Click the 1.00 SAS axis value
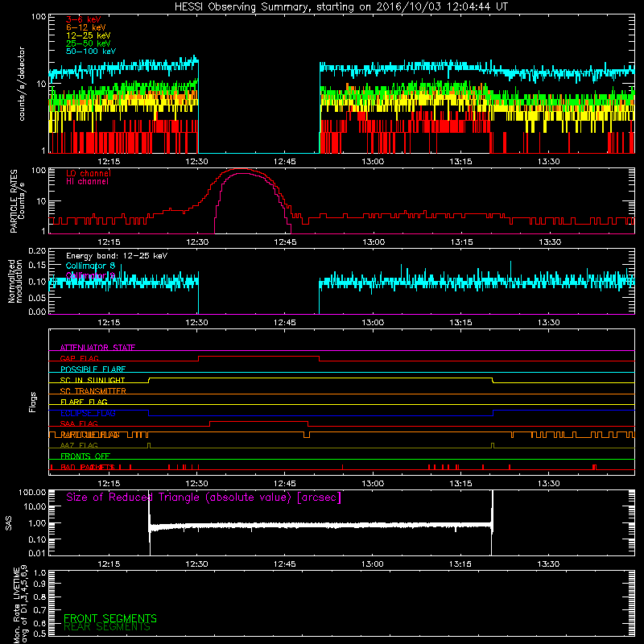Screen dimensions: 644x644 pos(37,522)
